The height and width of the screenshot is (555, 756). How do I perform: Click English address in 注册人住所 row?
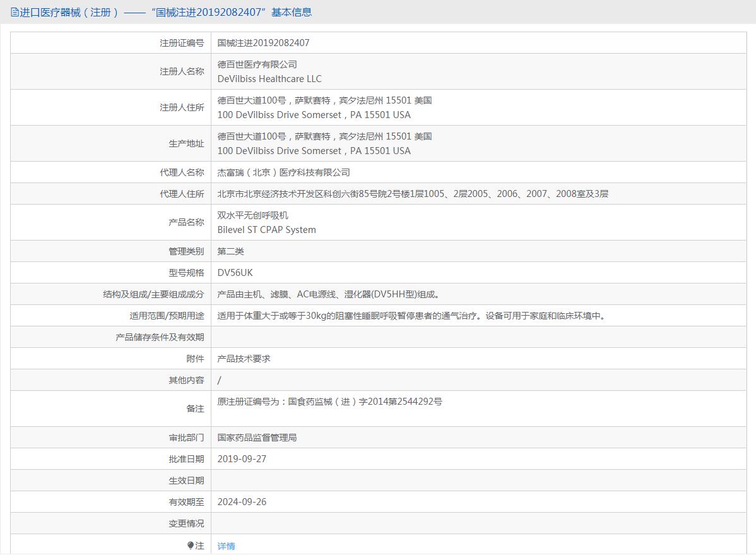click(x=314, y=115)
